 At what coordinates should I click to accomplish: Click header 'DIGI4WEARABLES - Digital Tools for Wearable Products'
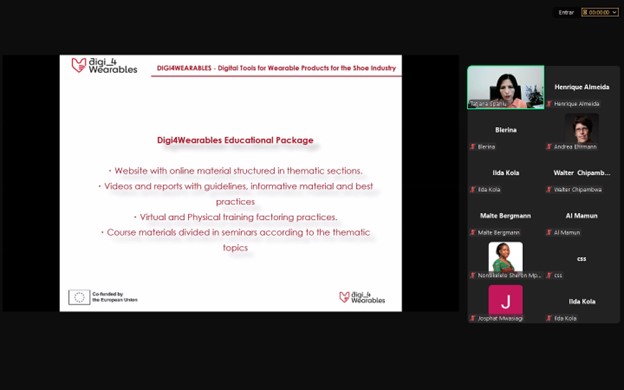coord(277,68)
